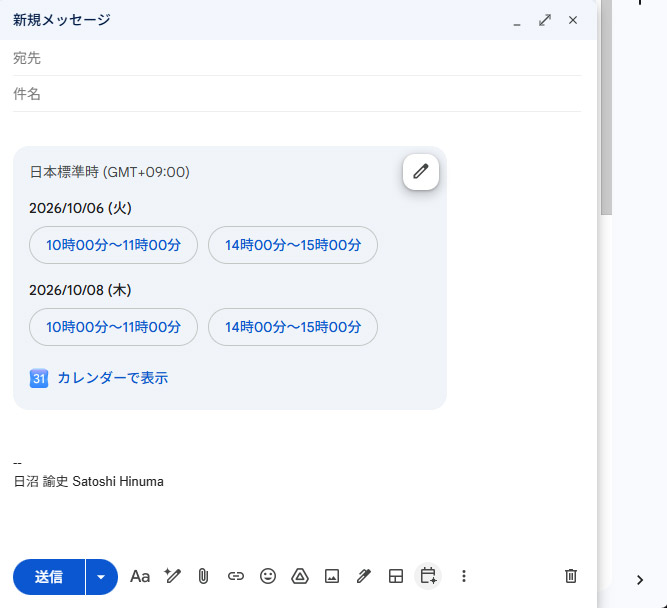Viewport: 667px width, 608px height.
Task: Open the カレンダーで表示 link
Action: point(113,378)
